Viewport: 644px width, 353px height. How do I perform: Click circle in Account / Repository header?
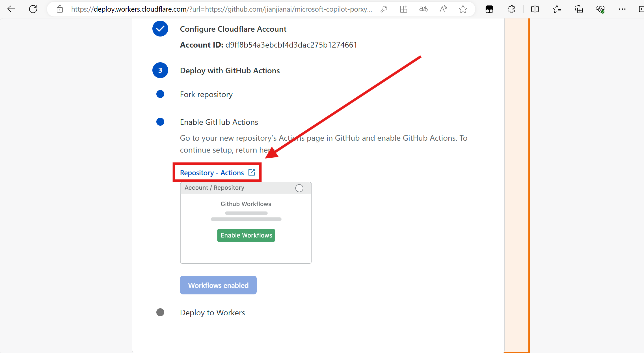point(299,188)
